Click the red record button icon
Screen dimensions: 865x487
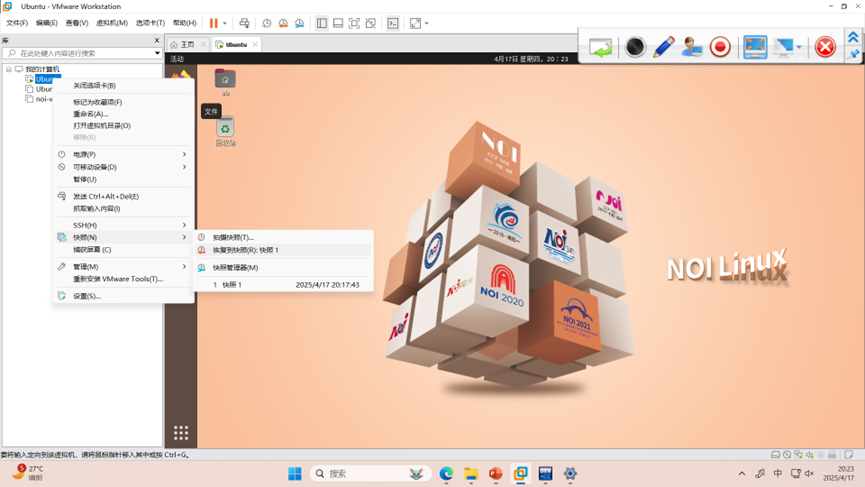click(720, 47)
